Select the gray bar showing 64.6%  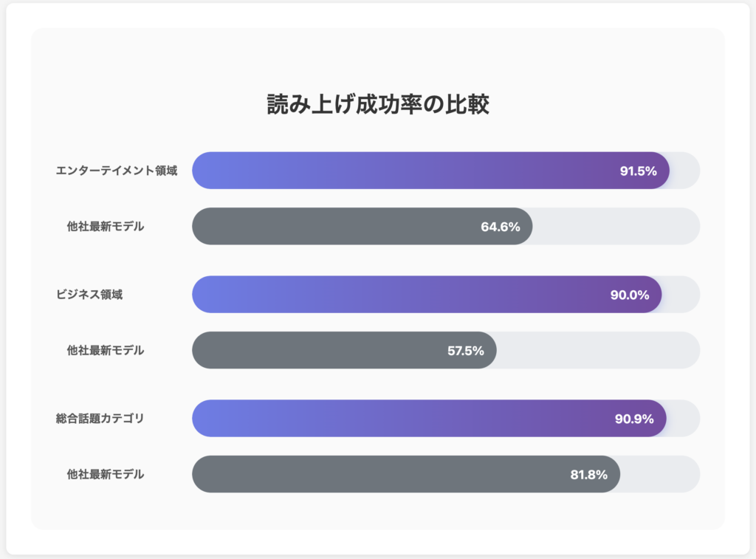tap(332, 227)
